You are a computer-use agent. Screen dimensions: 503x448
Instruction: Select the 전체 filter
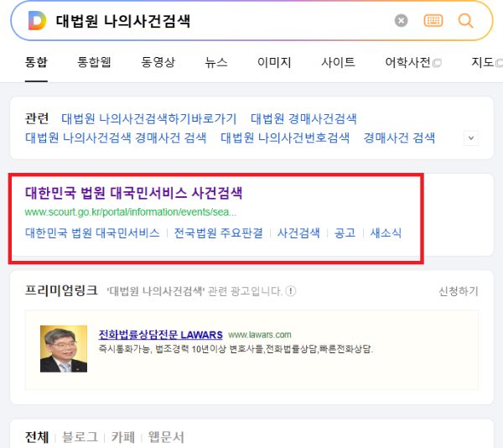37,437
